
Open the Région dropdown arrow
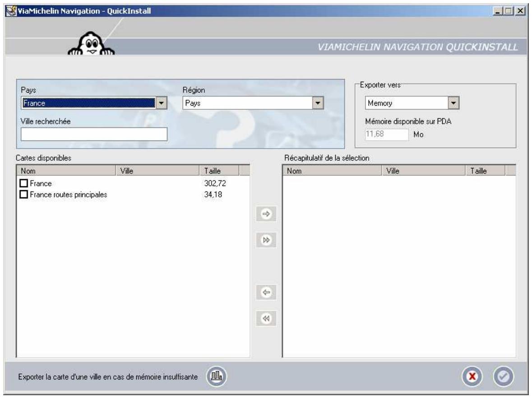pyautogui.click(x=318, y=103)
